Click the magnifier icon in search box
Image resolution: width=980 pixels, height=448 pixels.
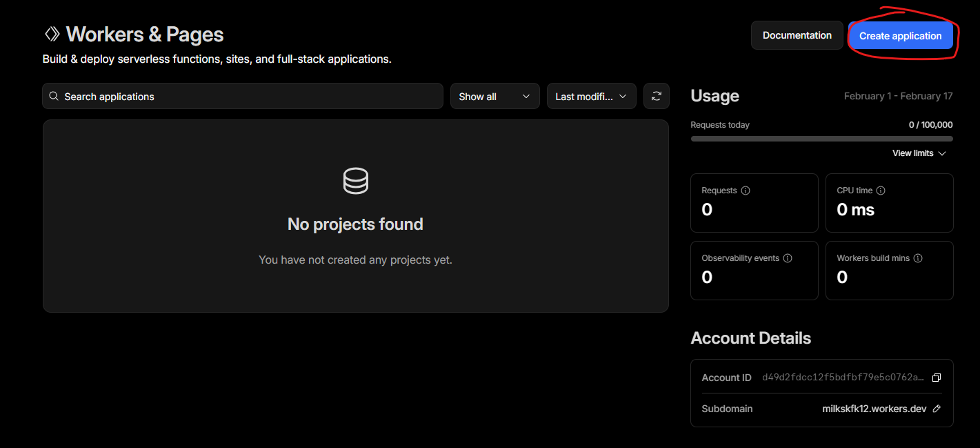54,97
